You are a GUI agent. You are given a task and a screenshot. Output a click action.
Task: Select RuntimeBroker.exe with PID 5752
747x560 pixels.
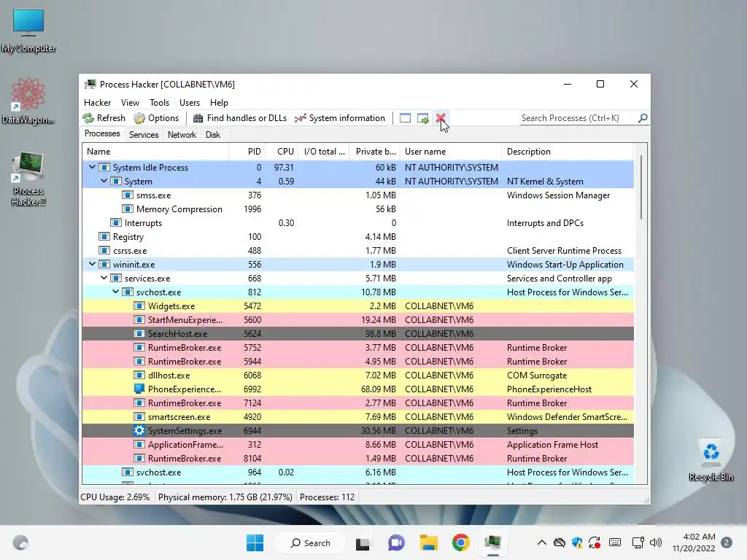(357, 347)
